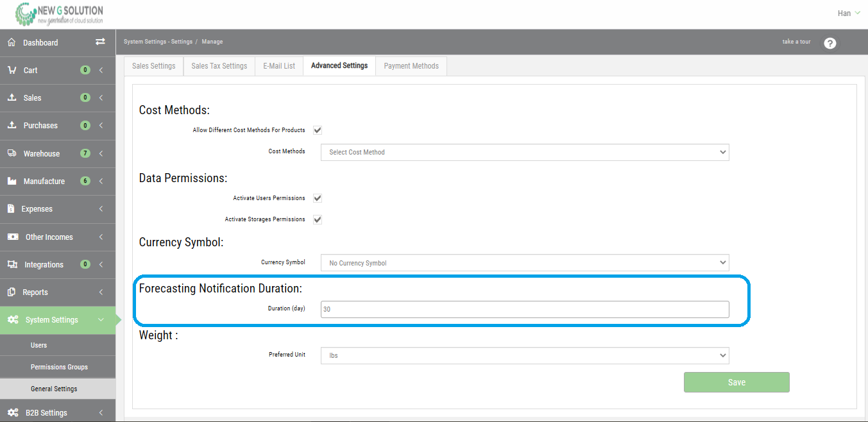The height and width of the screenshot is (422, 868).
Task: Click the Integrations icon in sidebar
Action: (x=12, y=264)
